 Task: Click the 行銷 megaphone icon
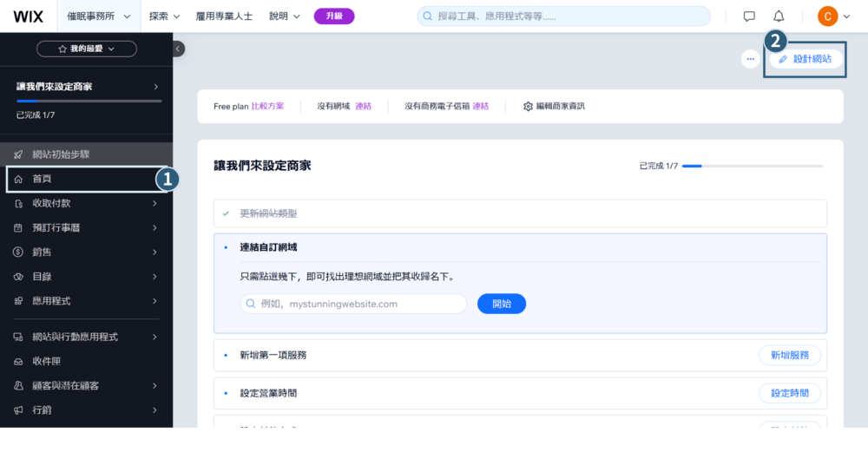tap(18, 410)
